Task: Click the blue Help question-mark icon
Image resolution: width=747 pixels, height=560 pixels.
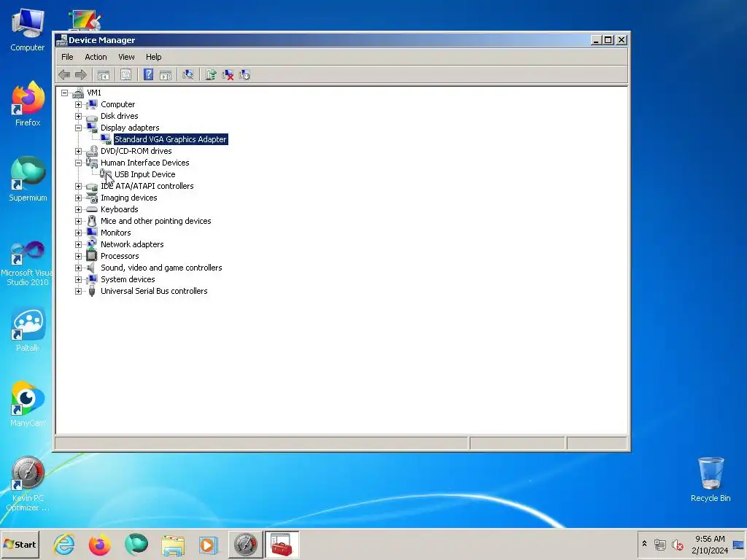Action: [149, 75]
